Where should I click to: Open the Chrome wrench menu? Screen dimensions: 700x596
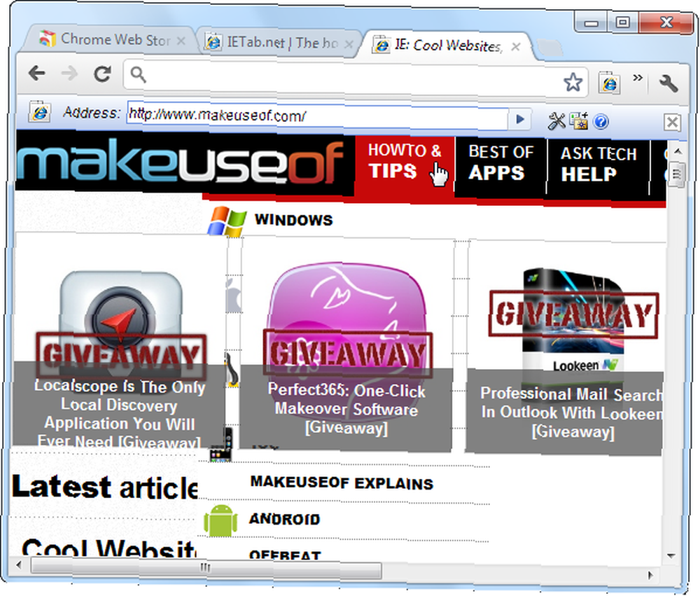click(668, 83)
